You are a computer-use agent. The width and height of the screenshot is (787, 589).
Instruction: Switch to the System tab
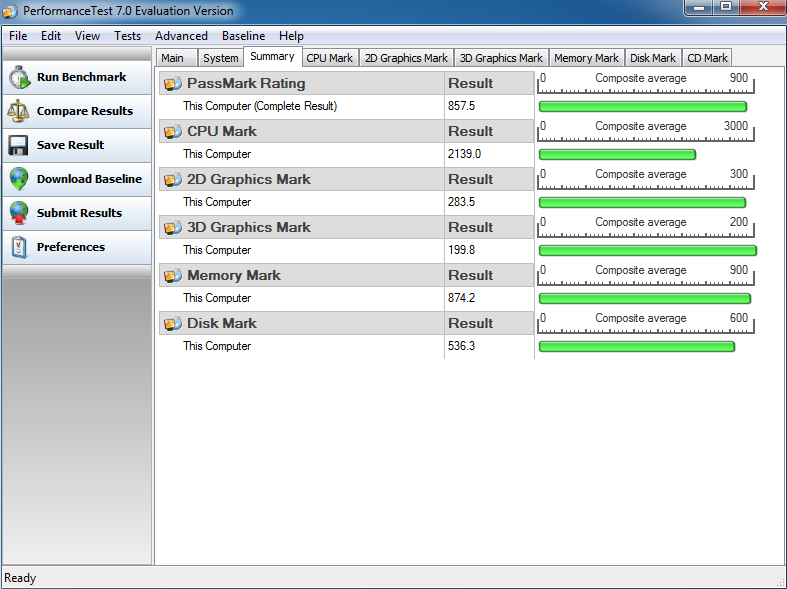pyautogui.click(x=220, y=58)
